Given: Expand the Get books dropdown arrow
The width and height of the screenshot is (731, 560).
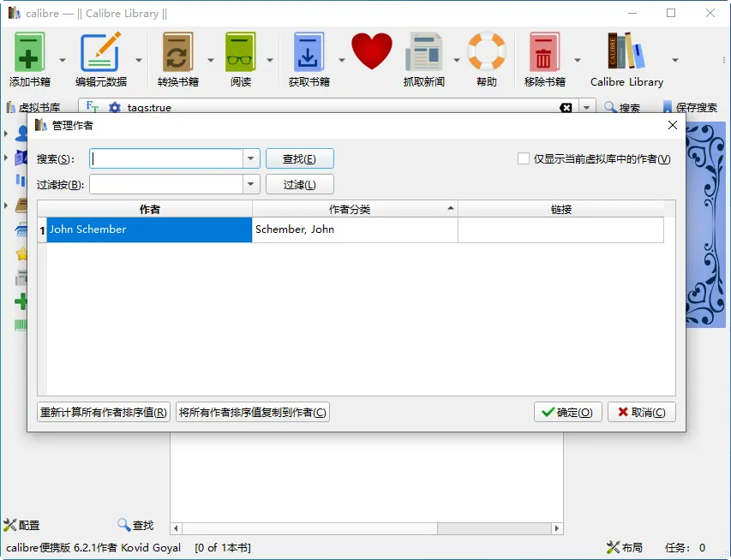Looking at the screenshot, I should pos(341,60).
